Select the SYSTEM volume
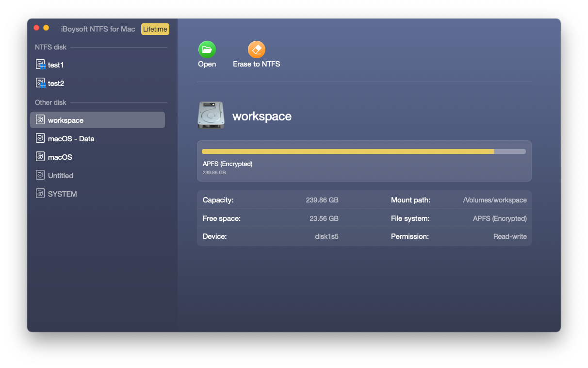588x368 pixels. (x=98, y=194)
